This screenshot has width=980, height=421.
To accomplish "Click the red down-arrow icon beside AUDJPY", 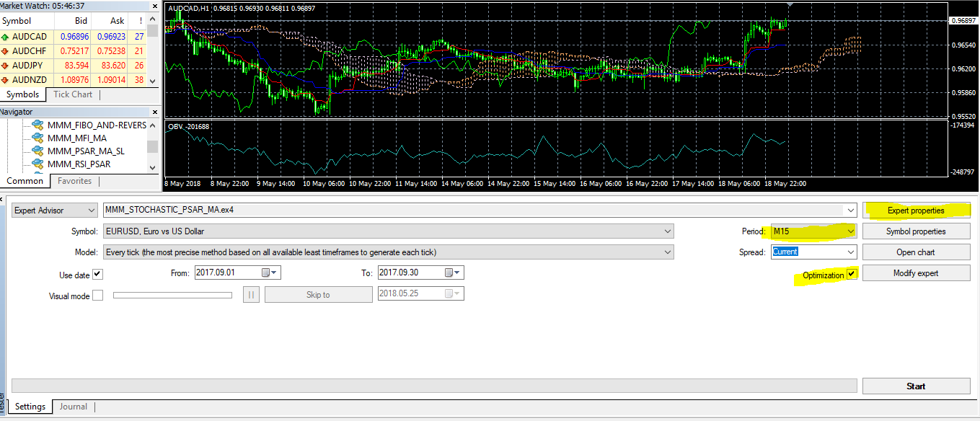I will (x=6, y=65).
